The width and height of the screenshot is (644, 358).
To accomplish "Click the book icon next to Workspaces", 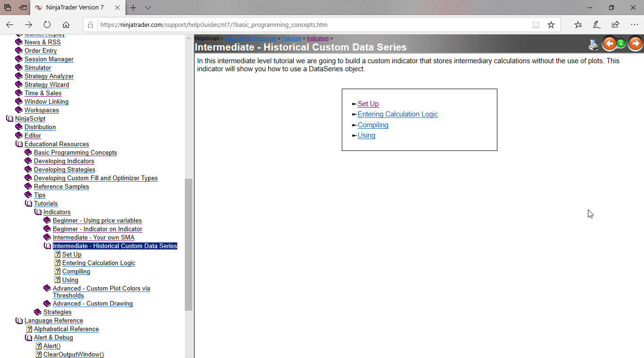I will (19, 110).
